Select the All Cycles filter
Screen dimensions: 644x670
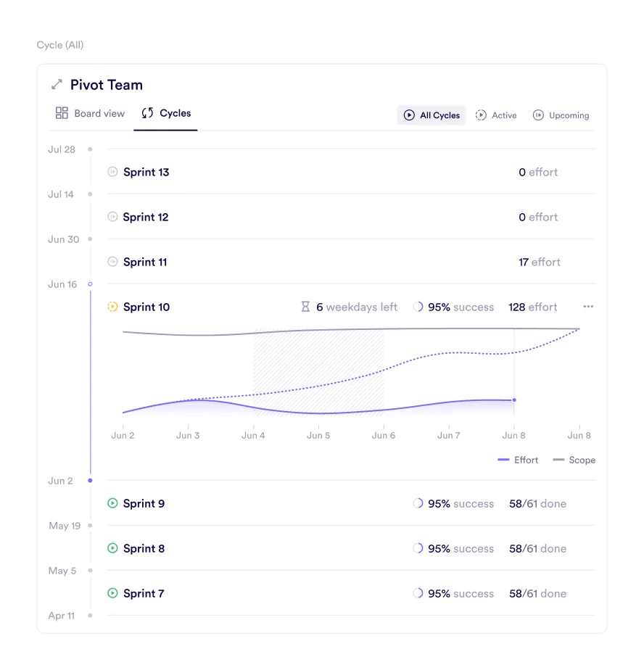pos(432,115)
